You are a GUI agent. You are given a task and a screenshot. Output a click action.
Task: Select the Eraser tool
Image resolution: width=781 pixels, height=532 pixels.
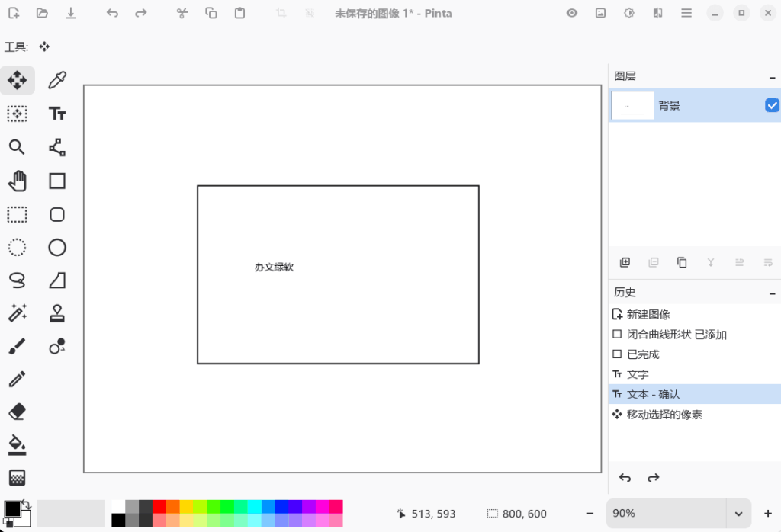tap(18, 412)
